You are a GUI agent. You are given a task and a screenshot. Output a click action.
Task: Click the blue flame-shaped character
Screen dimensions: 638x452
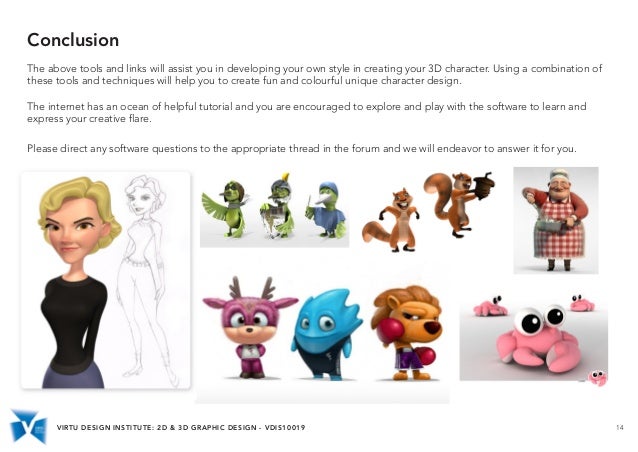pos(326,334)
